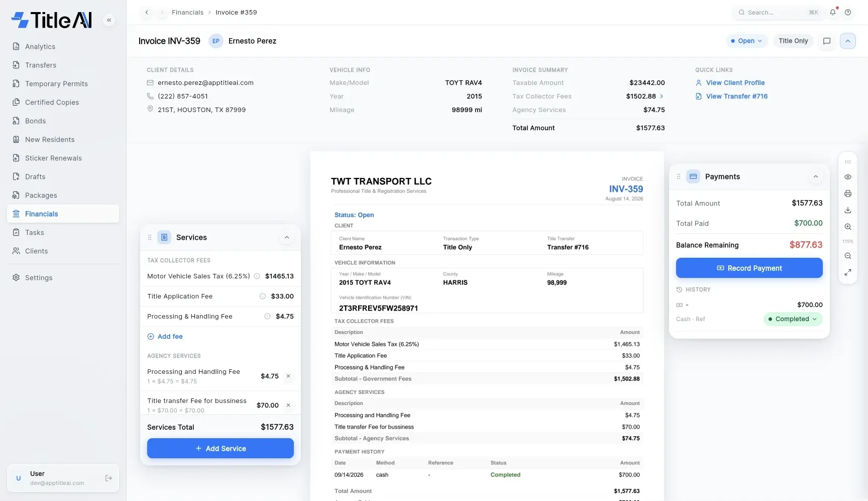Click Financials breadcrumb
This screenshot has height=501, width=868.
187,12
